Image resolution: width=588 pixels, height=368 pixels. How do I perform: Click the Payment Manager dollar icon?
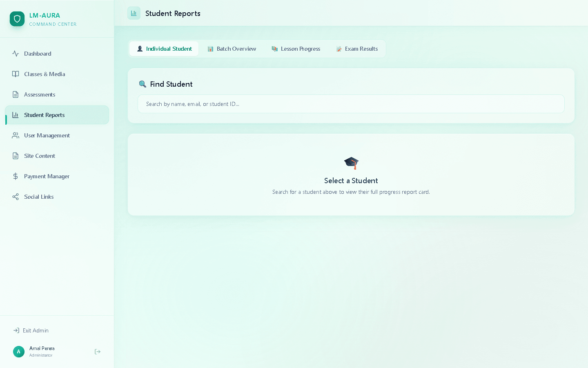pos(16,176)
